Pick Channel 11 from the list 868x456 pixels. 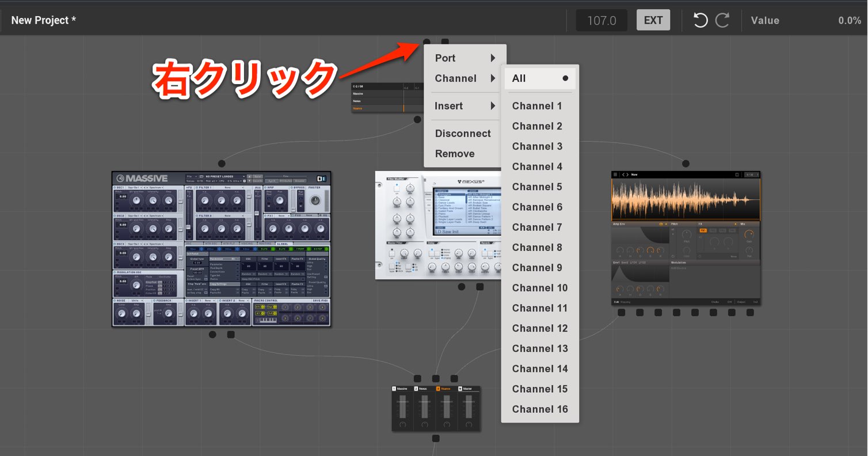click(540, 308)
